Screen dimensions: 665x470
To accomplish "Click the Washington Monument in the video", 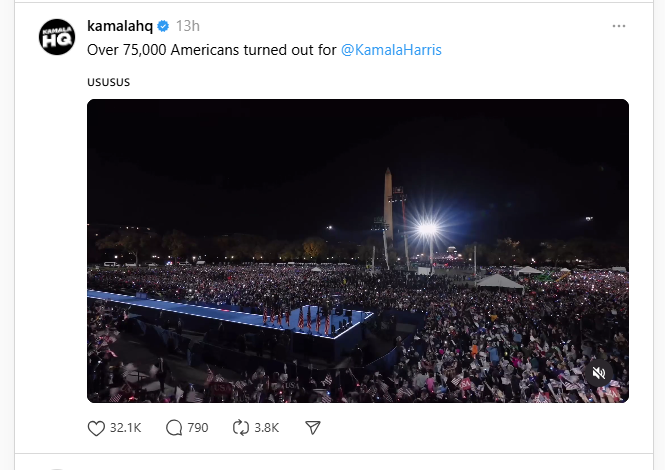I will point(388,205).
